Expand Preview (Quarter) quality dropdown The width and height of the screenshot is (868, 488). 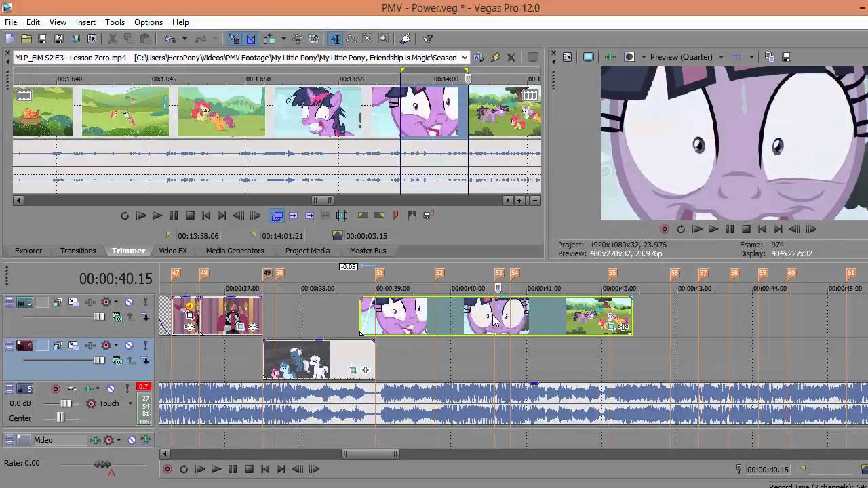pyautogui.click(x=720, y=57)
